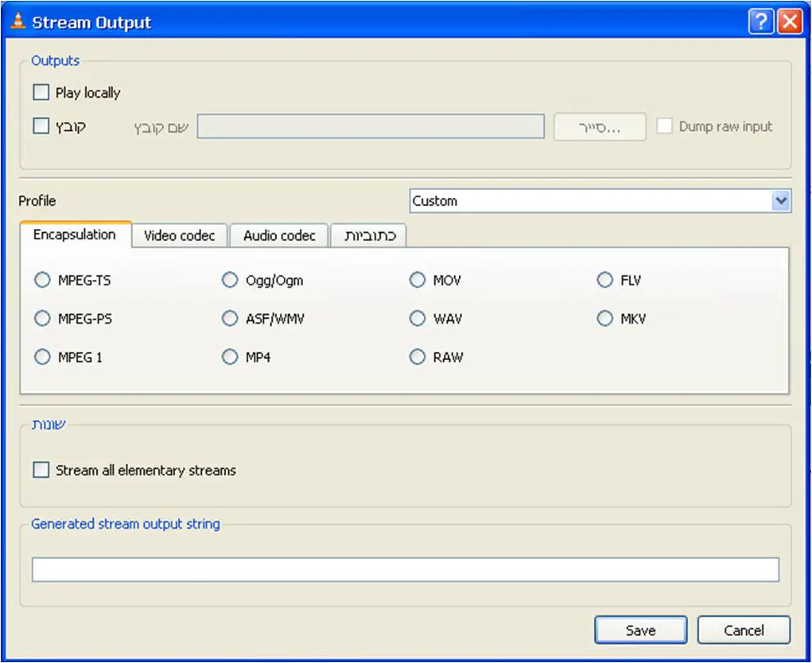Select MKV as the encapsulation format

click(605, 319)
